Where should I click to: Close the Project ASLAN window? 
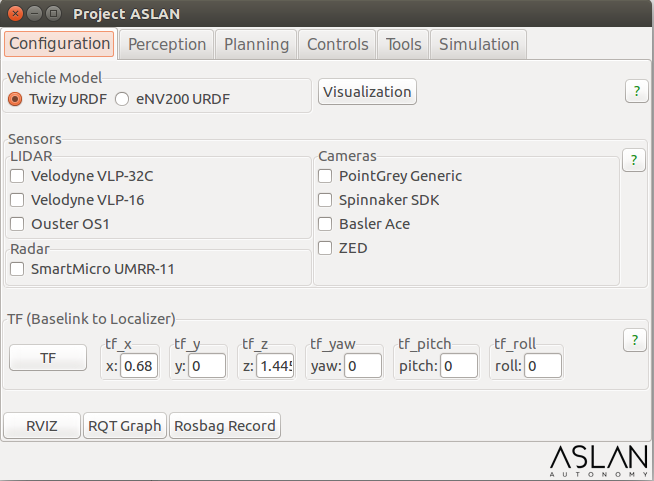coord(15,14)
